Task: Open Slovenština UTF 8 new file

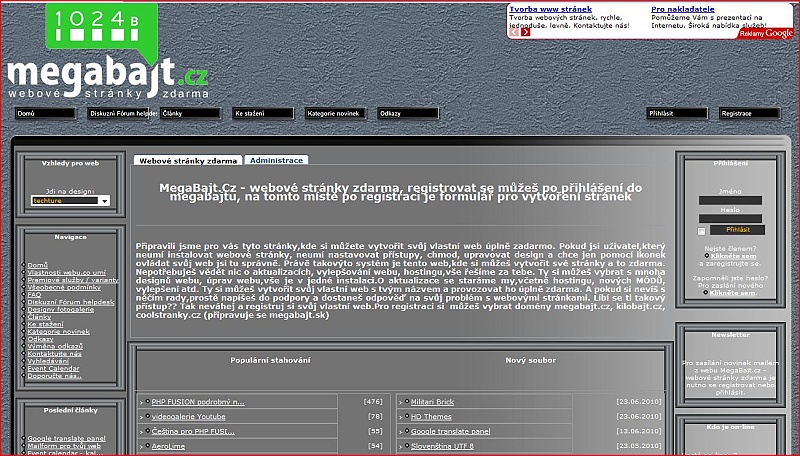Action: point(442,446)
